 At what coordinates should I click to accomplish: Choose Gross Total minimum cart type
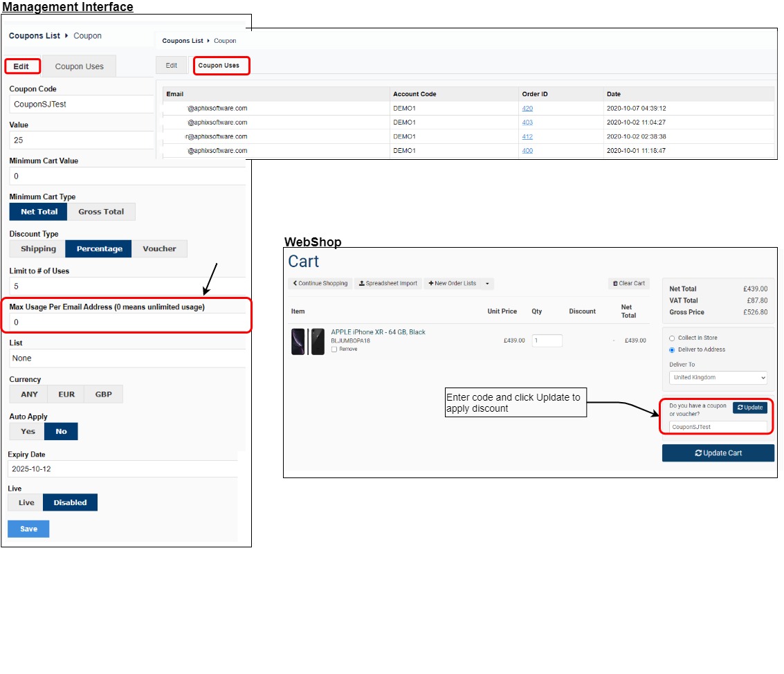[x=101, y=212]
